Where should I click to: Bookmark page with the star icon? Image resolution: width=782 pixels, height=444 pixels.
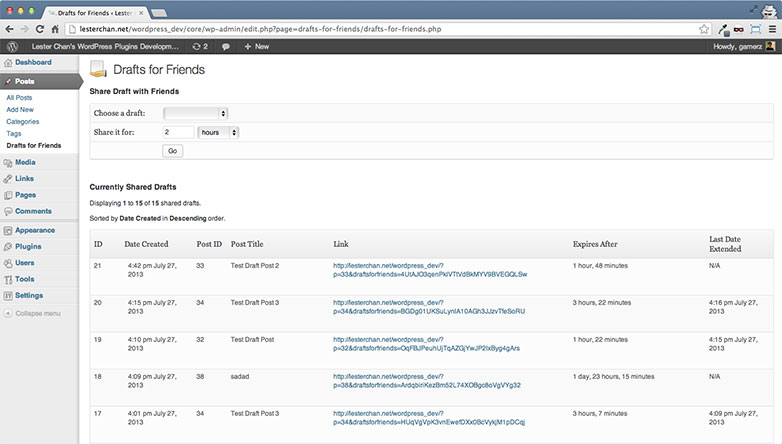tap(704, 29)
